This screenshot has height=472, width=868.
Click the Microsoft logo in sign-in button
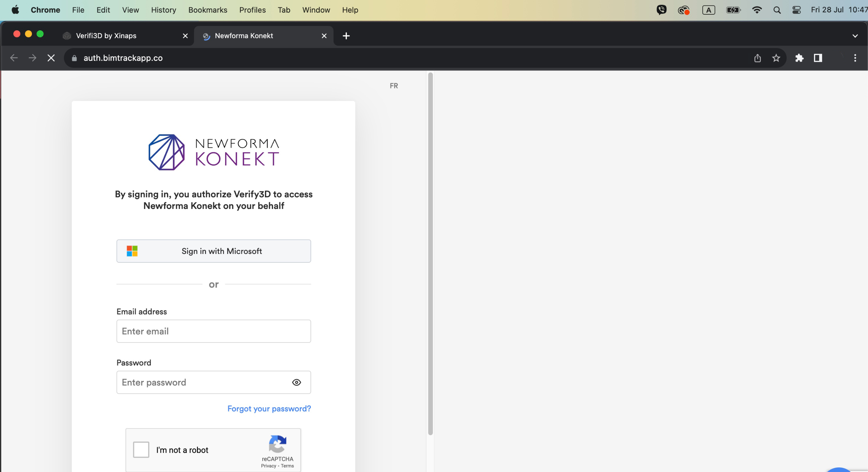(132, 251)
